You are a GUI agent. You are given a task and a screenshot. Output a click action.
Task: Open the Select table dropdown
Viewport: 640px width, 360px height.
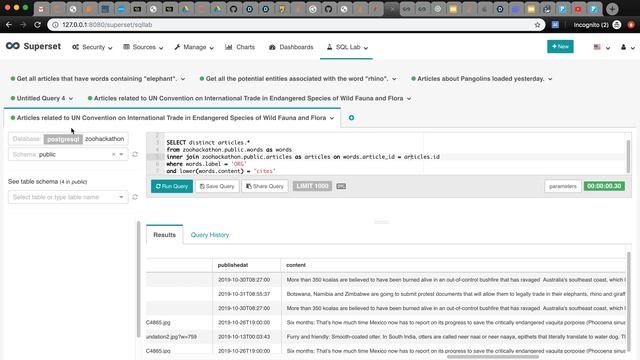68,197
